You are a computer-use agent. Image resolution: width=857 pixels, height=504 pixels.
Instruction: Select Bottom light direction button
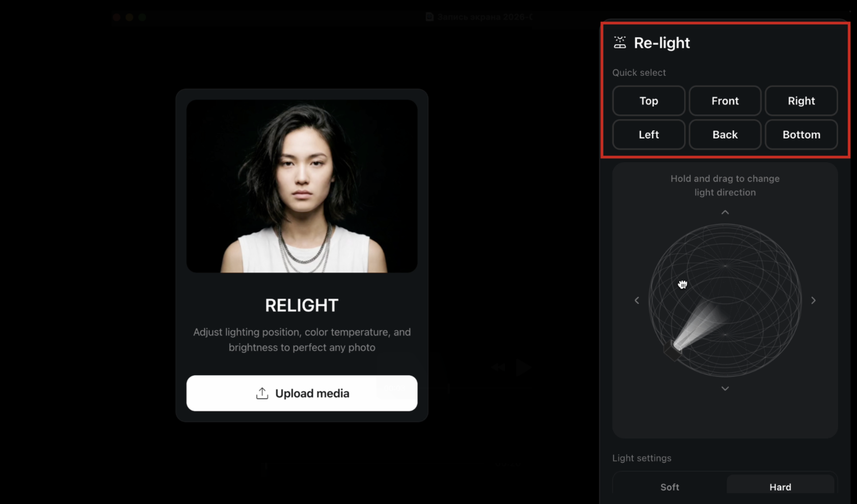click(801, 134)
